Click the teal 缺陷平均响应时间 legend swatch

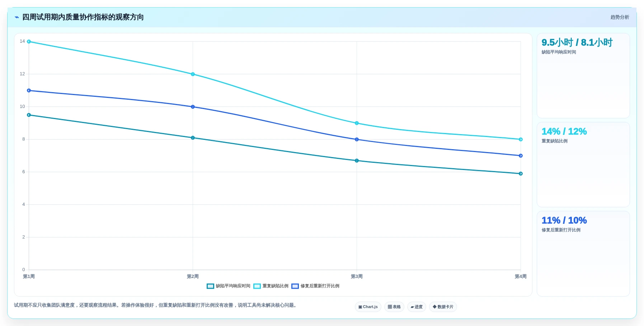211,286
